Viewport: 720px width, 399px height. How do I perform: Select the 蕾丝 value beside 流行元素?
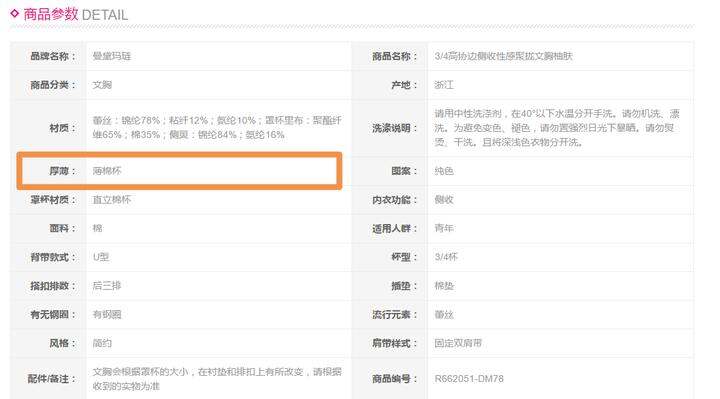[x=444, y=315]
